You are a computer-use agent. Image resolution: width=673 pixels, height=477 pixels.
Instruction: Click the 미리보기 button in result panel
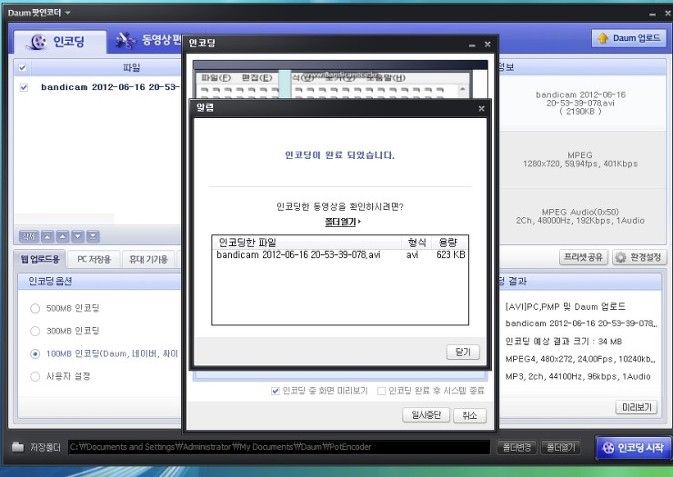pyautogui.click(x=637, y=407)
